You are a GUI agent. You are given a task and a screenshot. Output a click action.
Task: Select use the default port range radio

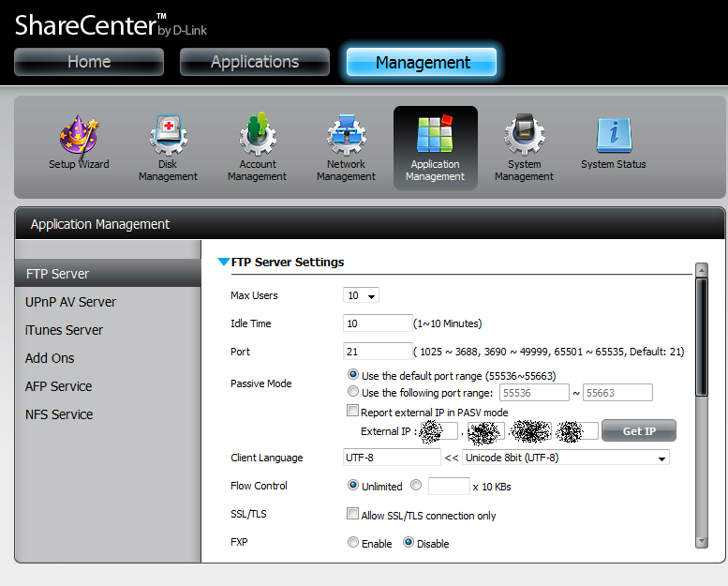[353, 374]
